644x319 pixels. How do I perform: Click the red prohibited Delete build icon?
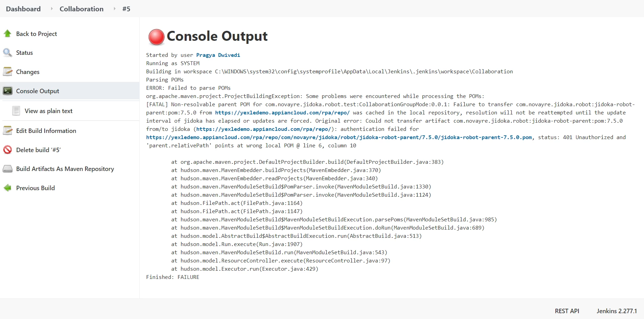pyautogui.click(x=8, y=150)
